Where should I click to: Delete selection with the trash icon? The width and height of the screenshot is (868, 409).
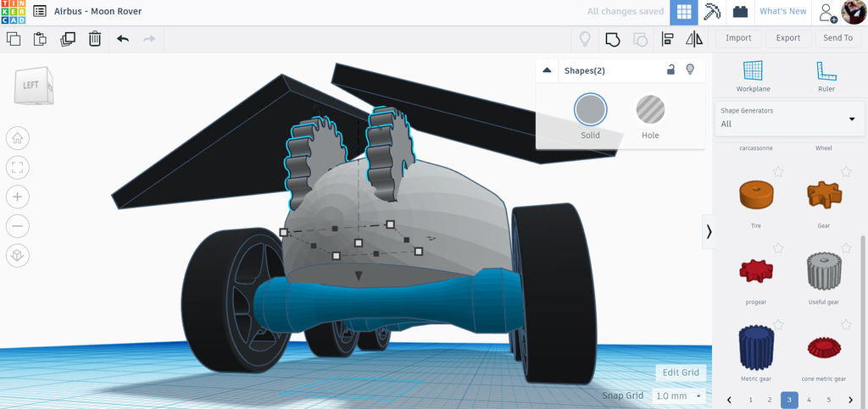95,39
